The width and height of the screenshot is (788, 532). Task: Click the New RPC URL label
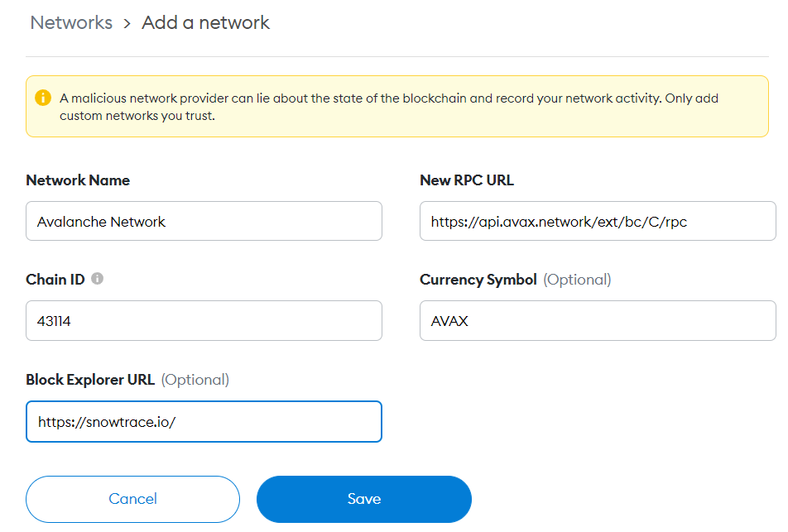[x=467, y=180]
